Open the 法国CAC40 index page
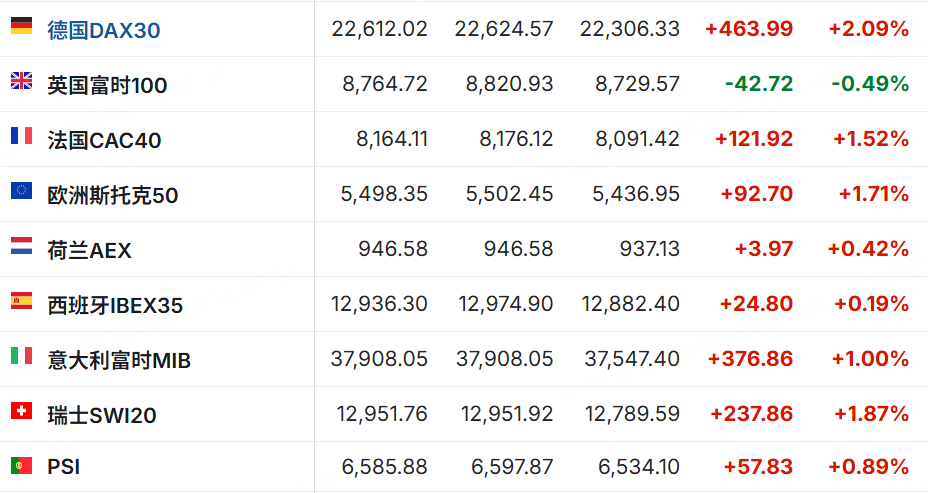 [104, 140]
